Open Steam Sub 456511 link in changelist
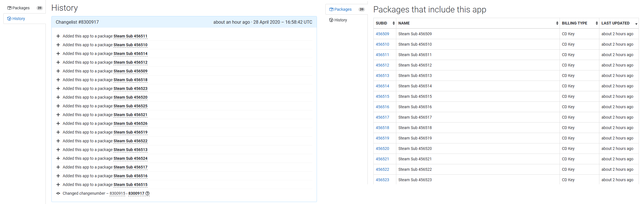Image resolution: width=644 pixels, height=204 pixels. 130,36
